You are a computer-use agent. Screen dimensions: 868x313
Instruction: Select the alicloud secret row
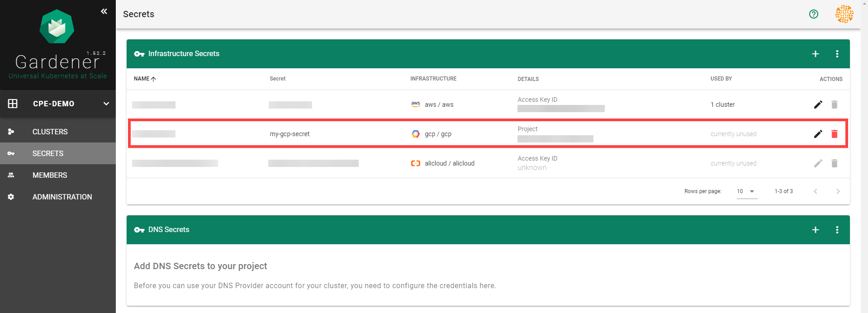pos(449,163)
